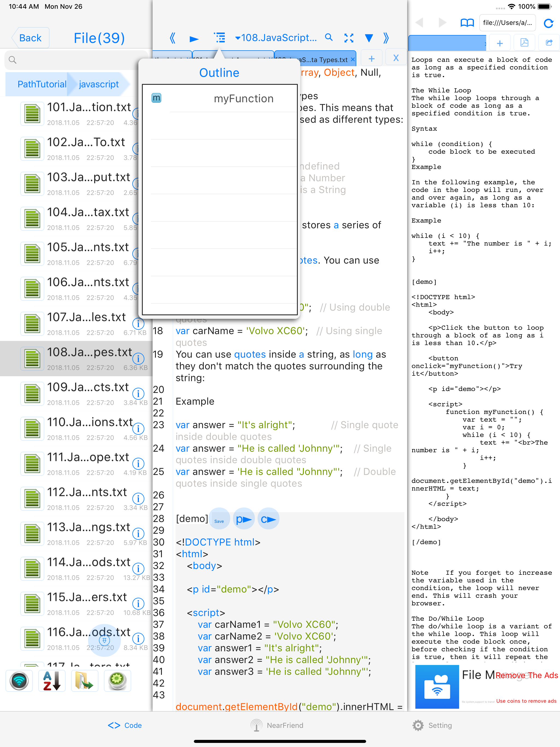Open the green gear settings icon
This screenshot has width=560, height=747.
pyautogui.click(x=117, y=681)
